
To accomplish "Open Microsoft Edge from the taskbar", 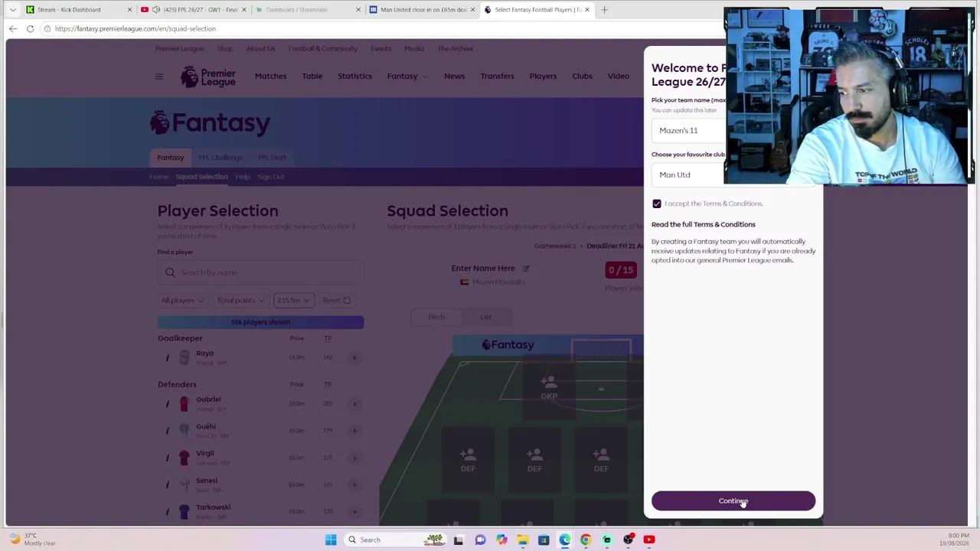I will point(564,540).
